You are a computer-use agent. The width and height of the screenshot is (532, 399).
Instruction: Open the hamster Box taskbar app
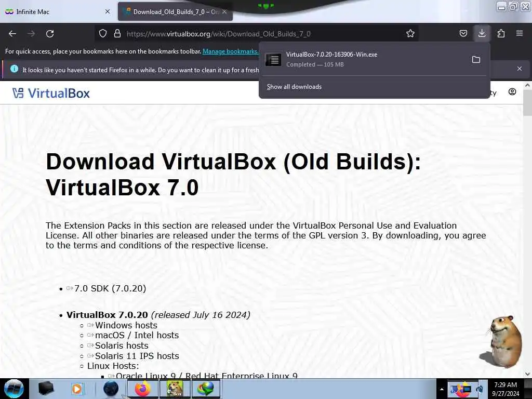click(175, 389)
